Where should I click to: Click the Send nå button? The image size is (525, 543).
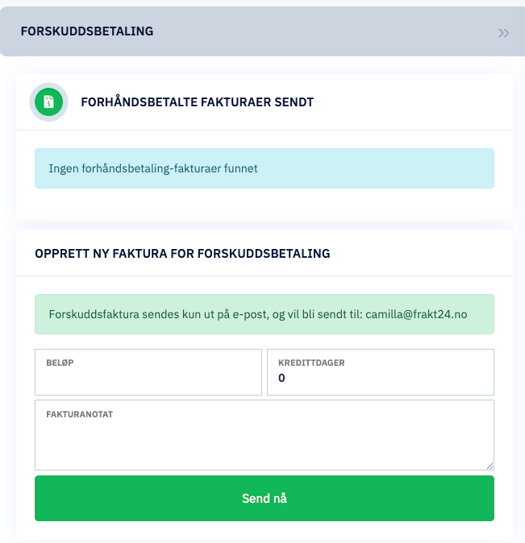[264, 498]
